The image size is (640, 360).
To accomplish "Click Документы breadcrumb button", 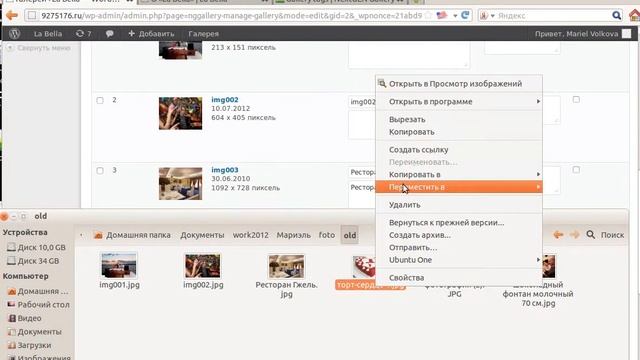I will click(x=202, y=235).
